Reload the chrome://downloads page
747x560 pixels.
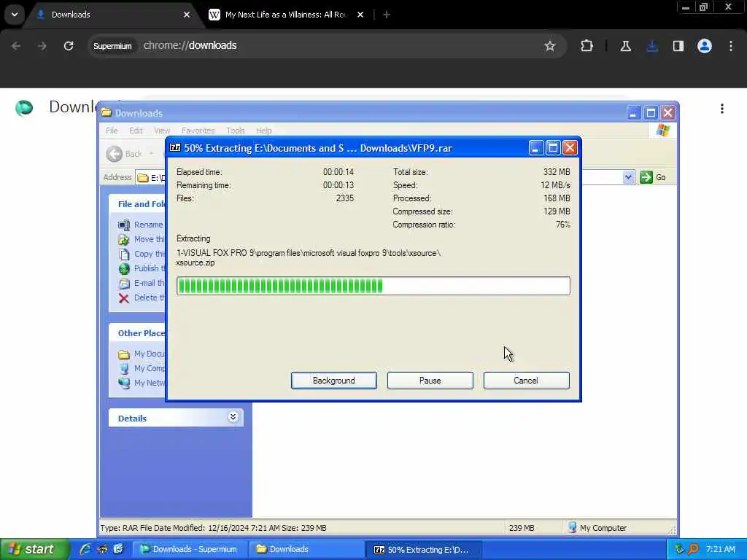click(69, 46)
